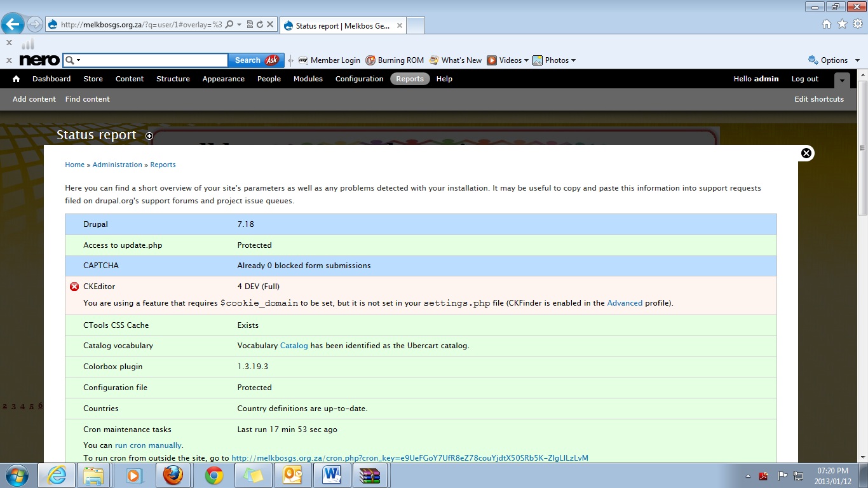This screenshot has height=488, width=868.
Task: Open the Structure admin menu
Action: click(173, 79)
